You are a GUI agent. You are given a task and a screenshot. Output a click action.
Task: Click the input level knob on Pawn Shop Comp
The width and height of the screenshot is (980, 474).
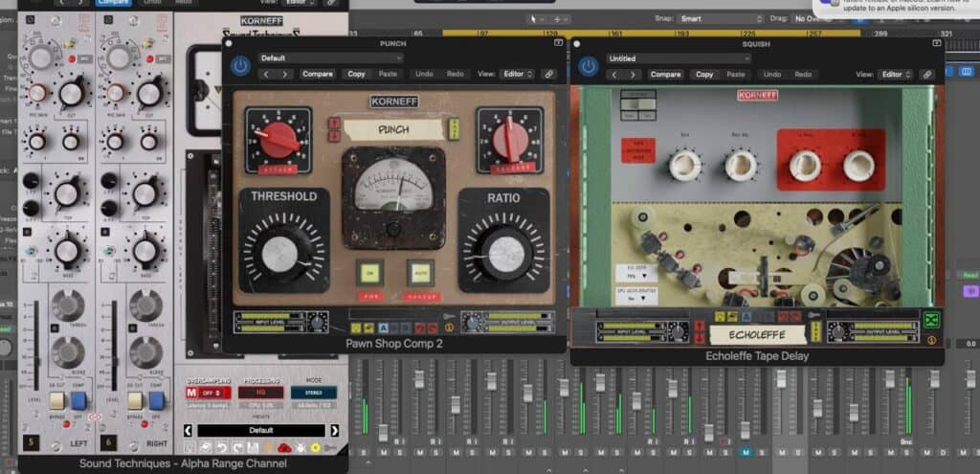318,323
